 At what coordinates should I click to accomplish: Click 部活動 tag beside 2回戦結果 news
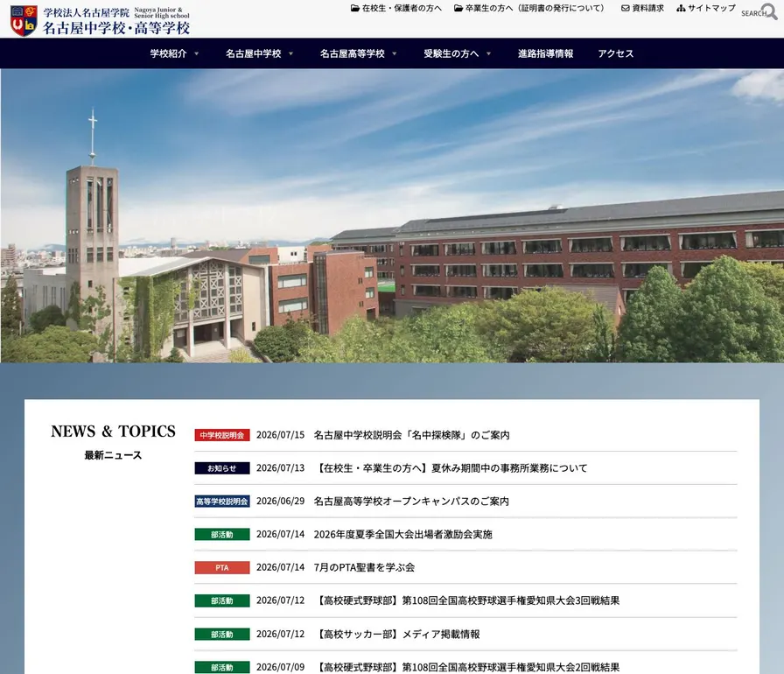coord(222,667)
